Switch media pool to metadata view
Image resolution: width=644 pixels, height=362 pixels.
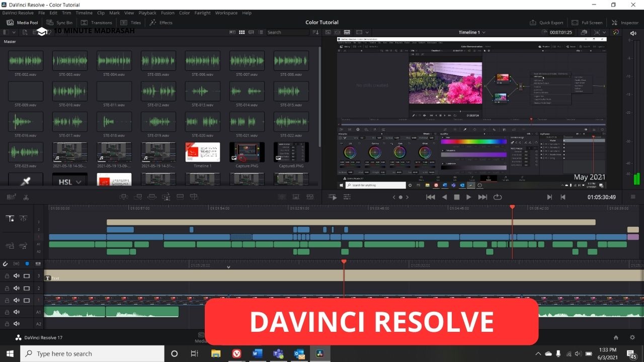[232, 32]
